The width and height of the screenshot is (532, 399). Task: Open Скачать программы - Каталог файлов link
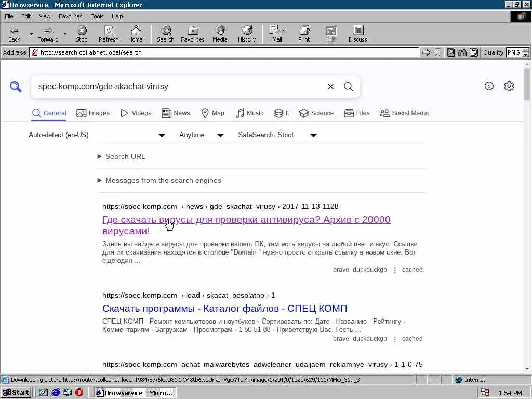click(224, 309)
